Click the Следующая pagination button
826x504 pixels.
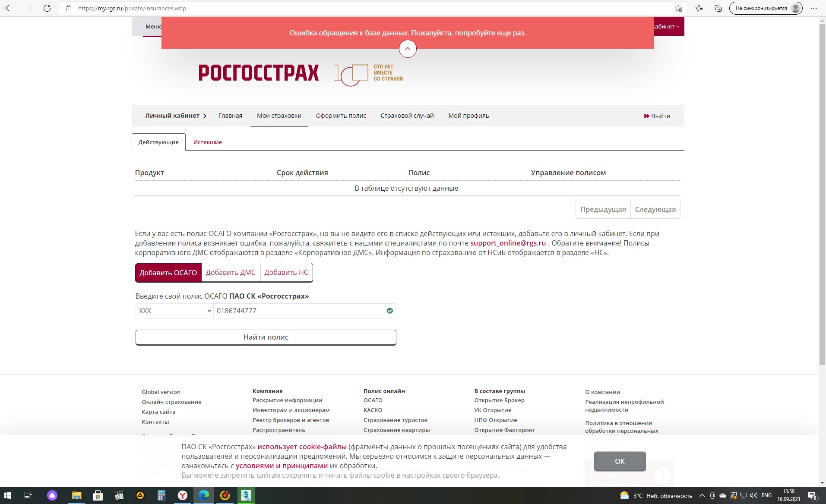pyautogui.click(x=655, y=209)
